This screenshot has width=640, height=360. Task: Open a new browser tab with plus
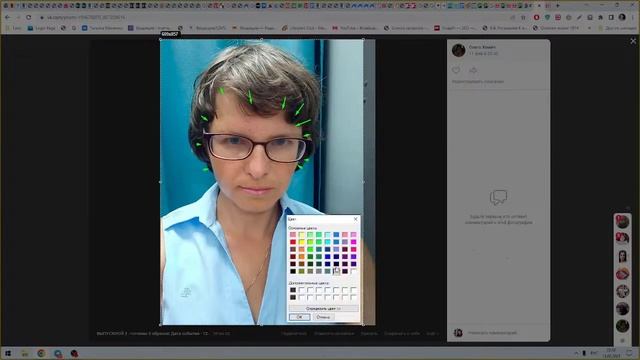click(x=558, y=6)
